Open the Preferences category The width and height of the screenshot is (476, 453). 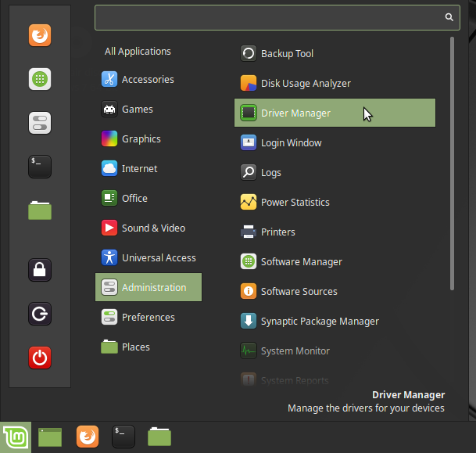click(x=149, y=317)
